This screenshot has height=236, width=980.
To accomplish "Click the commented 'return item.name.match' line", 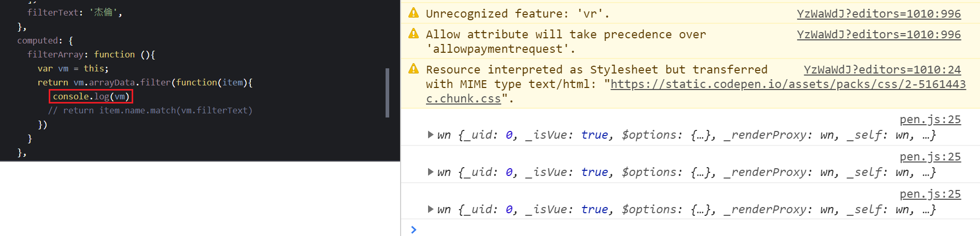I will pyautogui.click(x=150, y=110).
